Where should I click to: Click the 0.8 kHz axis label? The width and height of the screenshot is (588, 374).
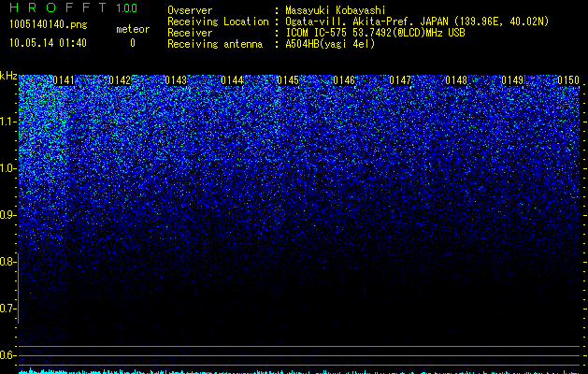click(7, 262)
